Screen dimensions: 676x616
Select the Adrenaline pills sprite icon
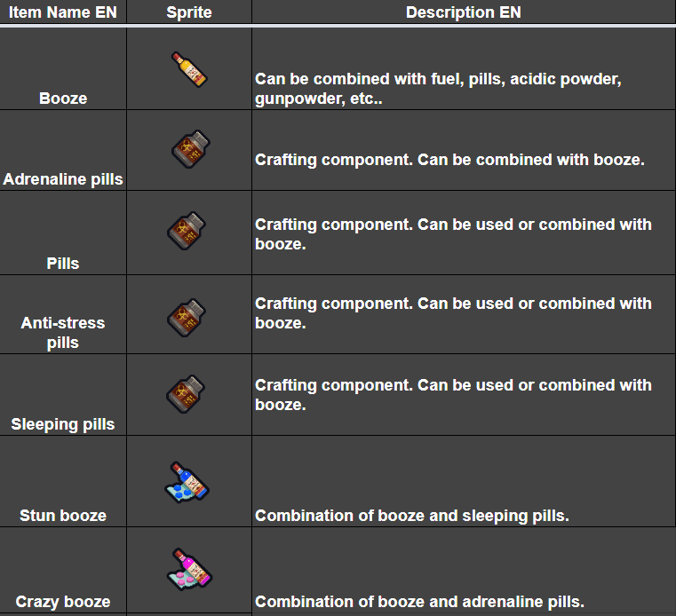[x=189, y=148]
